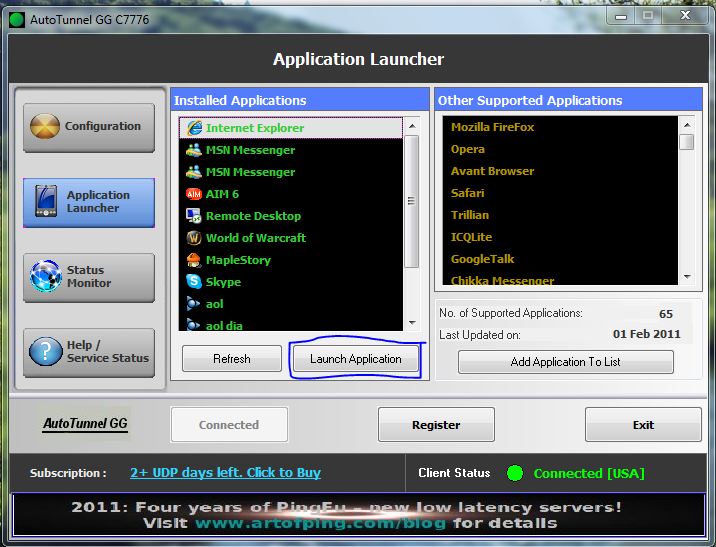This screenshot has height=547, width=716.
Task: Select World of Warcraft entry
Action: point(291,237)
